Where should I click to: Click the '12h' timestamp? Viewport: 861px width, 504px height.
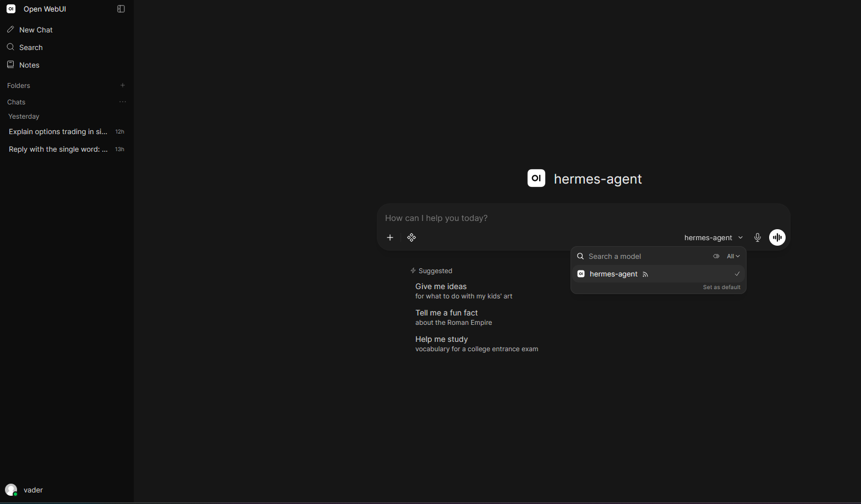point(120,132)
